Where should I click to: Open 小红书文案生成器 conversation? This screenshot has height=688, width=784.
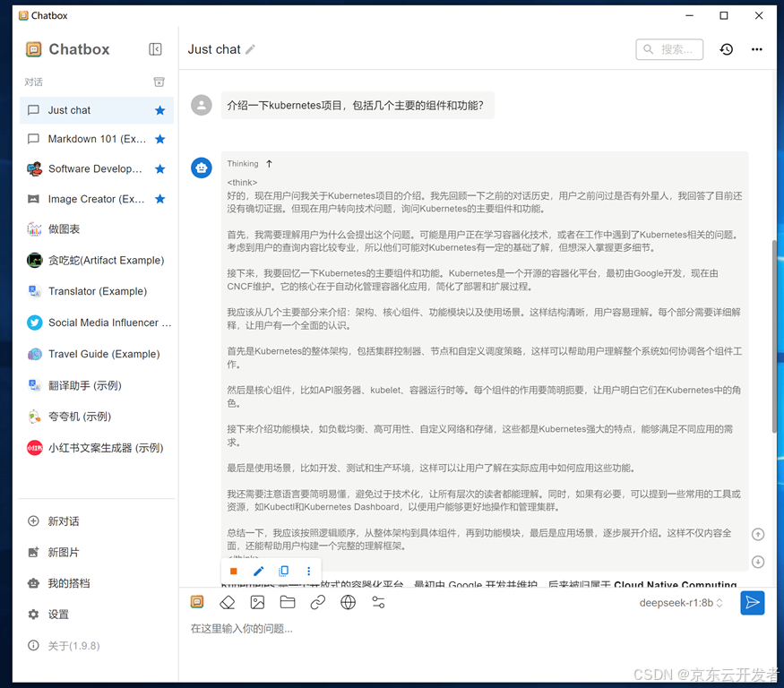(x=97, y=448)
